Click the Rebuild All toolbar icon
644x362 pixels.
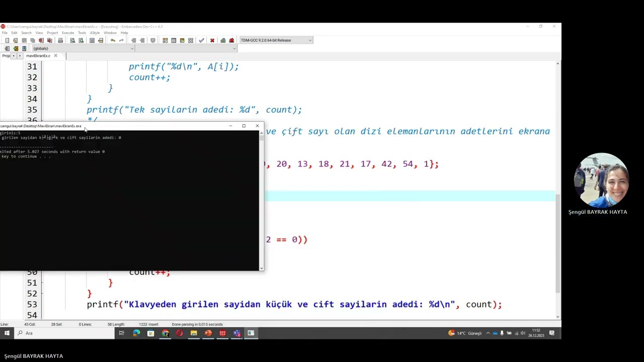tap(191, 40)
